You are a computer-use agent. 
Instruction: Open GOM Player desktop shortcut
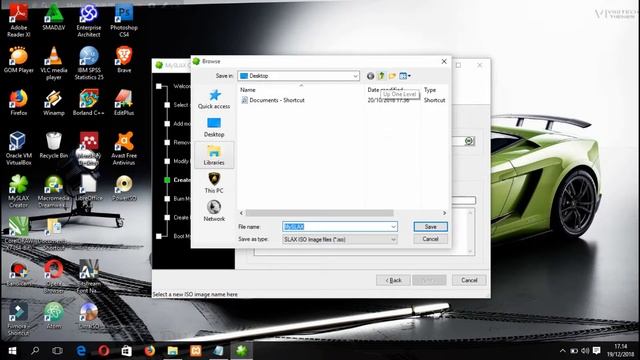(19, 60)
